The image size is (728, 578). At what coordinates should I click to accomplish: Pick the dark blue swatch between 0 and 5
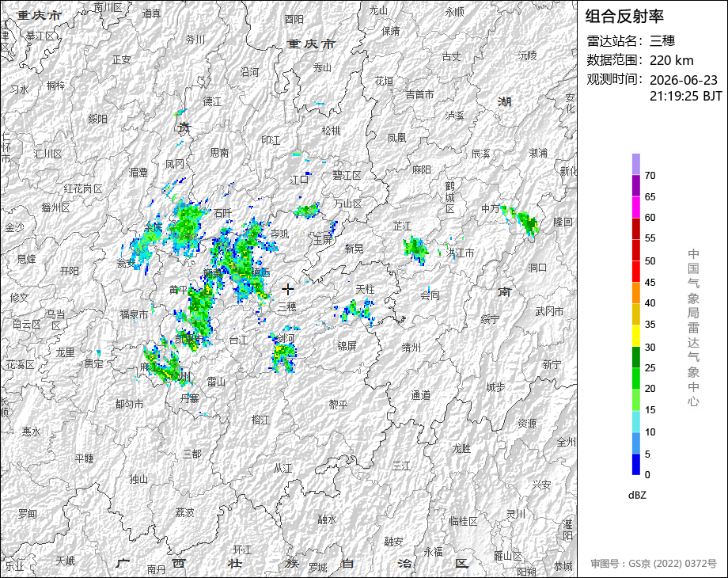636,464
